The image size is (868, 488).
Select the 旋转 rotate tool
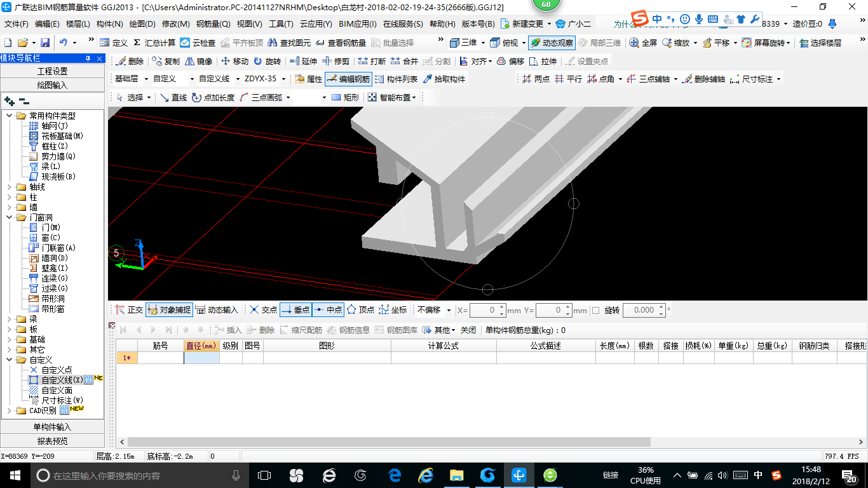point(267,61)
